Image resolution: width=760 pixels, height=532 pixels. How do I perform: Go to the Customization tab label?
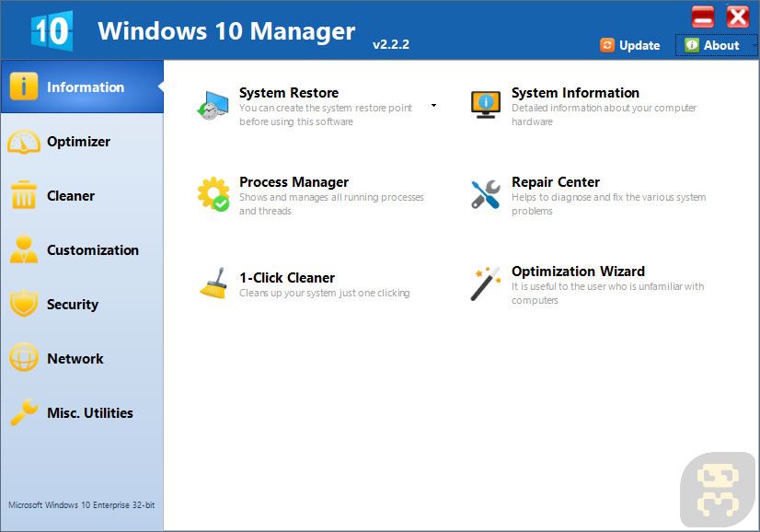[x=93, y=250]
